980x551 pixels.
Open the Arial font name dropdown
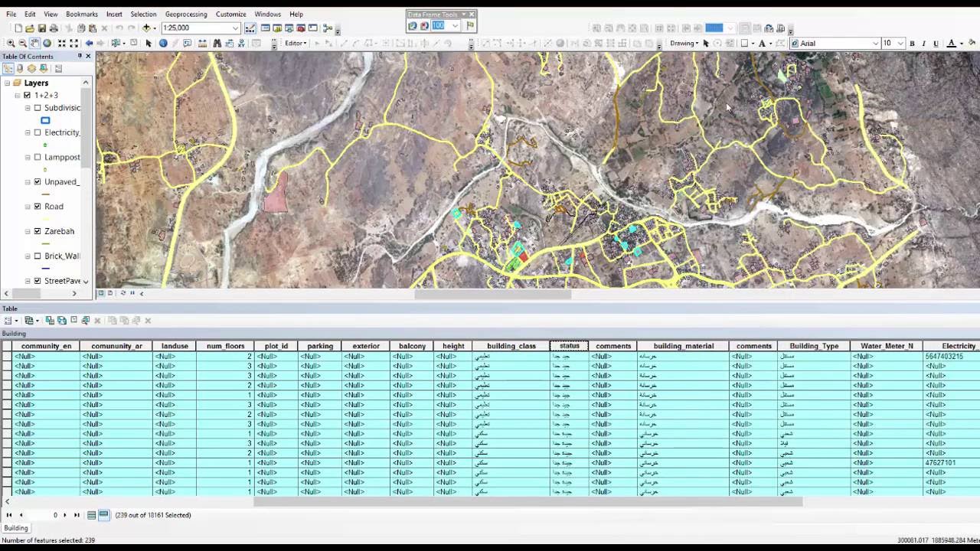coord(876,44)
